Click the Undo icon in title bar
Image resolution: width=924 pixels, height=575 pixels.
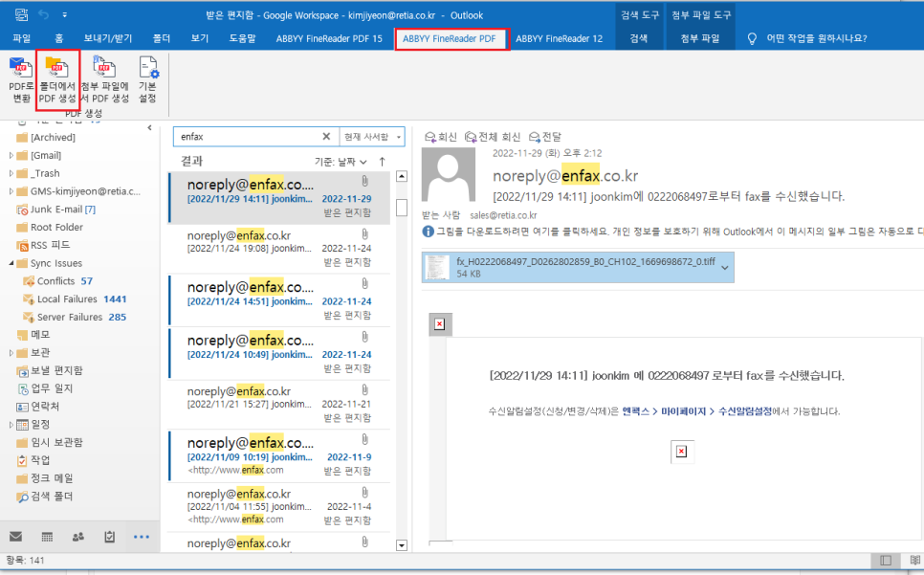[x=44, y=14]
